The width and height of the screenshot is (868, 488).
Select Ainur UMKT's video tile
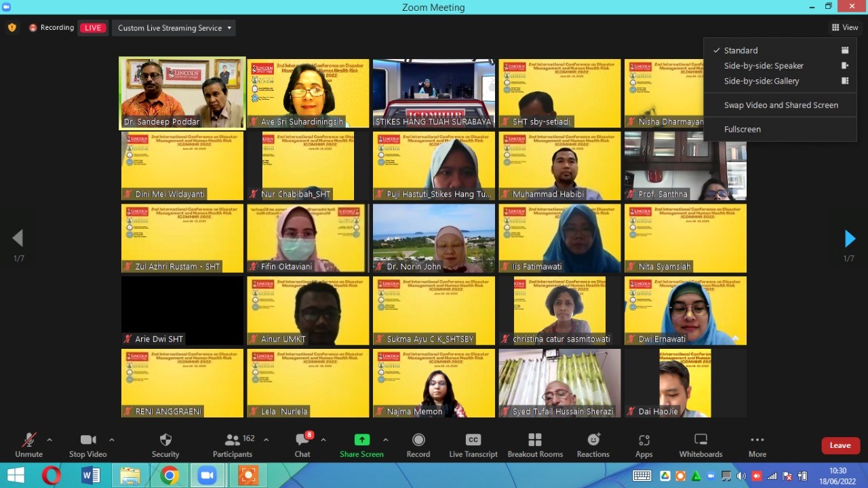tap(308, 311)
